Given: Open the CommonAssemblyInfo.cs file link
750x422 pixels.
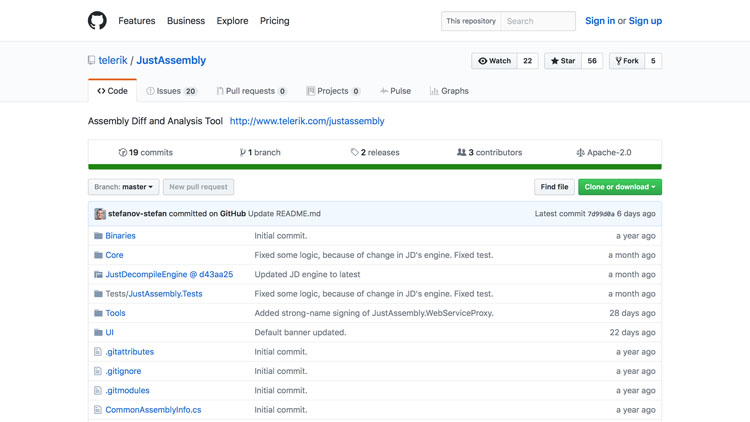Looking at the screenshot, I should tap(154, 410).
